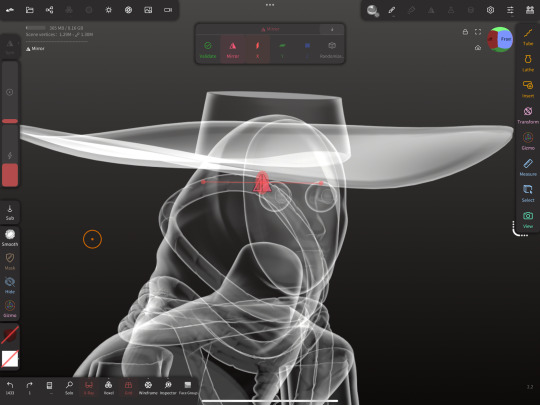This screenshot has height=405, width=540.
Task: Toggle Wireframe display
Action: (x=148, y=388)
